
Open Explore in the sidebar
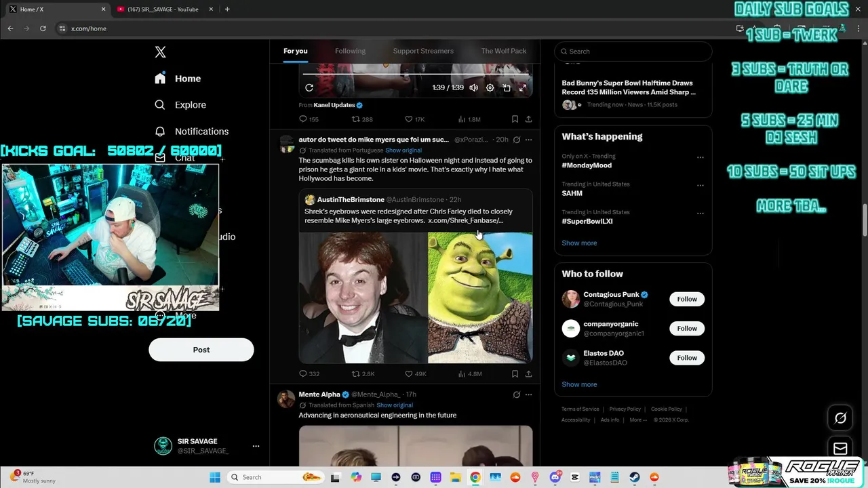[x=180, y=105]
